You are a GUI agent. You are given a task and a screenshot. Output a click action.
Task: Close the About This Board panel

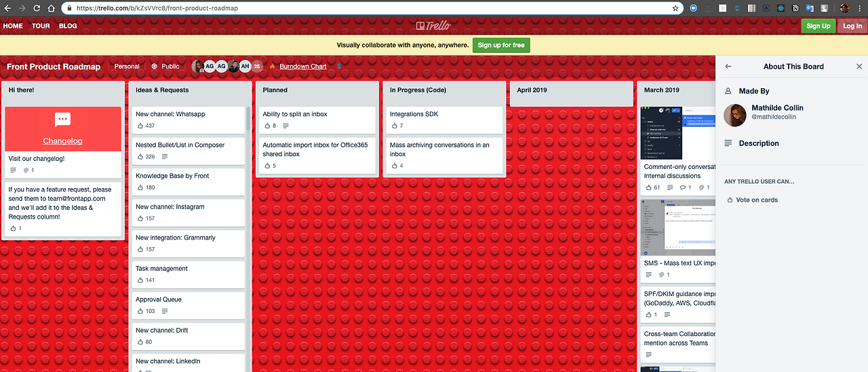859,67
